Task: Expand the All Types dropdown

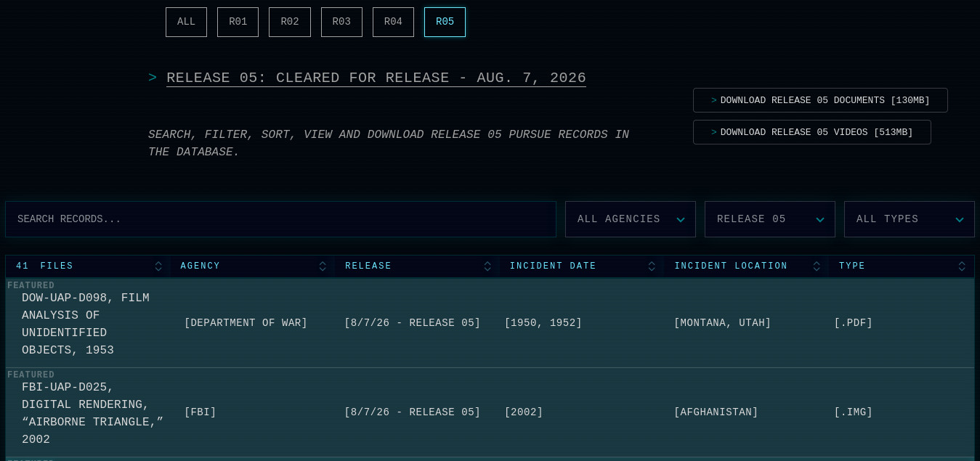Action: (x=910, y=219)
